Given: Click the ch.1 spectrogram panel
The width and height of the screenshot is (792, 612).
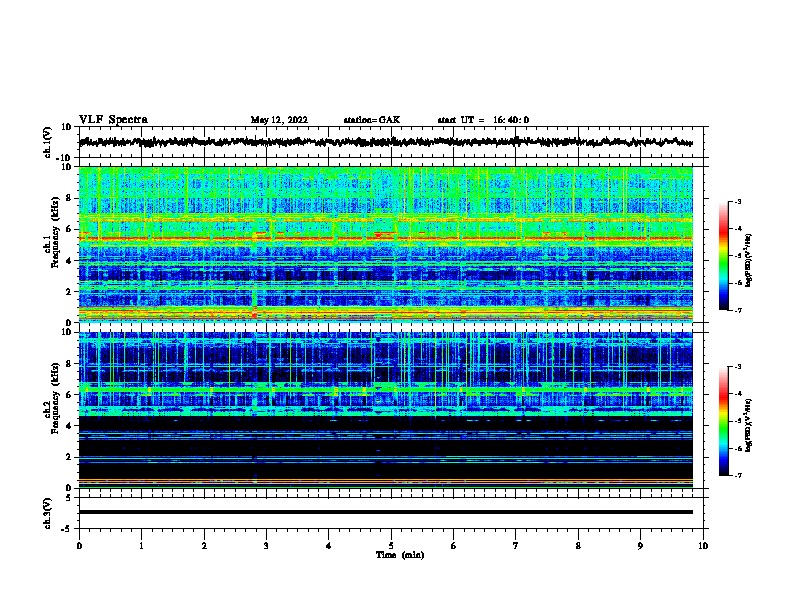Looking at the screenshot, I should click(x=385, y=244).
